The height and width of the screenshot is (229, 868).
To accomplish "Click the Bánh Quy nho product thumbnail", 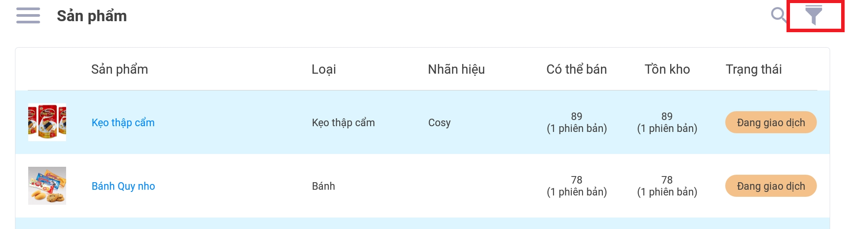I will click(x=47, y=186).
